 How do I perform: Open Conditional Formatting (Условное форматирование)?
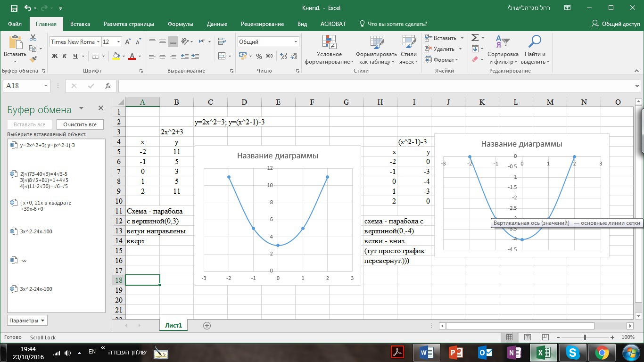329,50
